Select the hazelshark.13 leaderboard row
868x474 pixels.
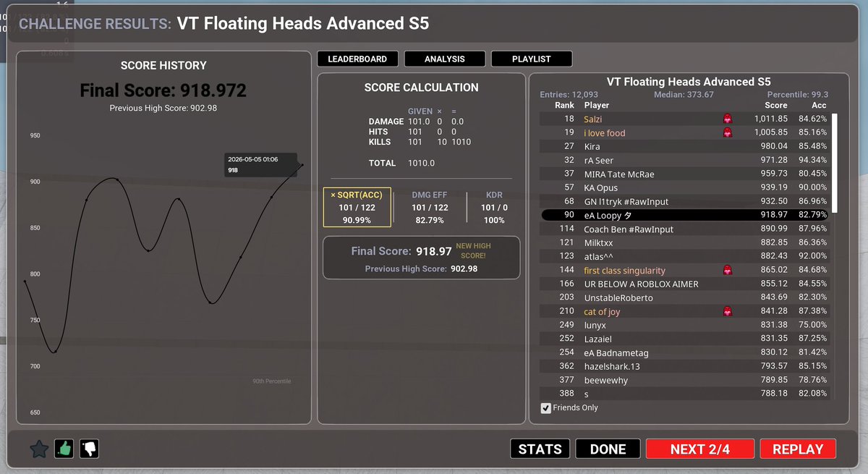coord(685,365)
